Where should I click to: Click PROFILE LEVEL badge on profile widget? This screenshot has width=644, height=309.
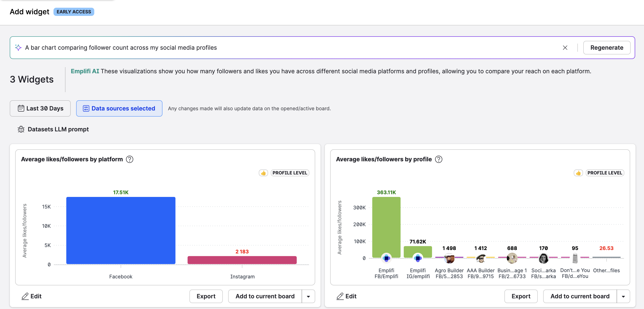pos(605,173)
